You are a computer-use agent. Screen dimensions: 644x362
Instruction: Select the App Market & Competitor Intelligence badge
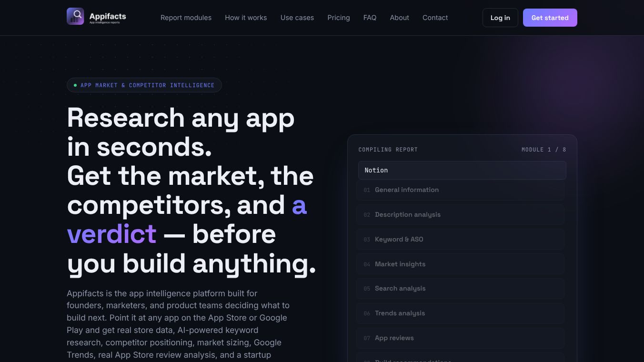click(144, 85)
